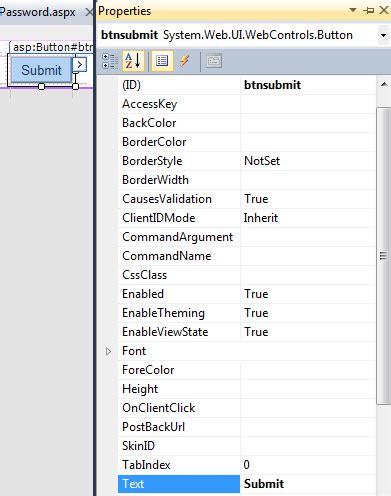This screenshot has height=496, width=391.
Task: Switch to Categorized view icon
Action: 110,61
